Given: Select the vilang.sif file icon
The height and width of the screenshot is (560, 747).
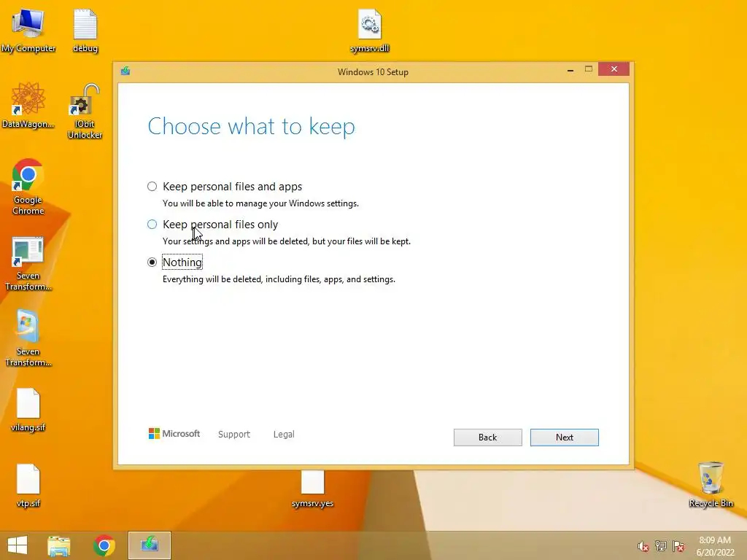Looking at the screenshot, I should (28, 410).
